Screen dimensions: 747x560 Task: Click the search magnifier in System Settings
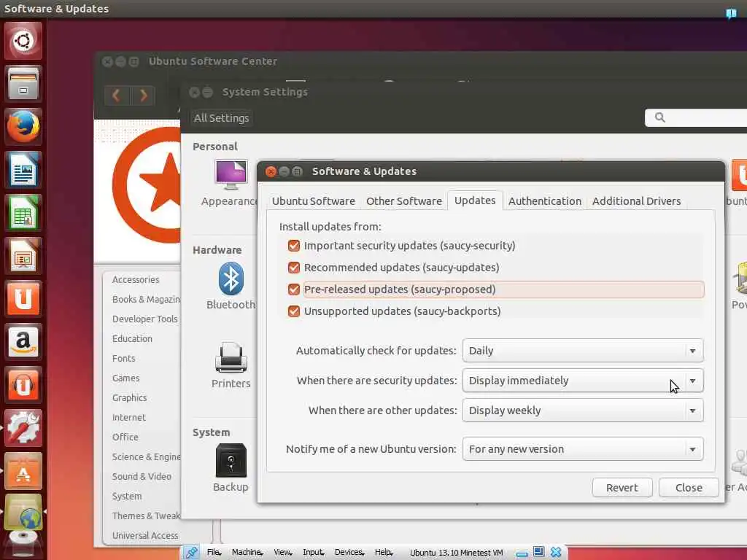(659, 117)
